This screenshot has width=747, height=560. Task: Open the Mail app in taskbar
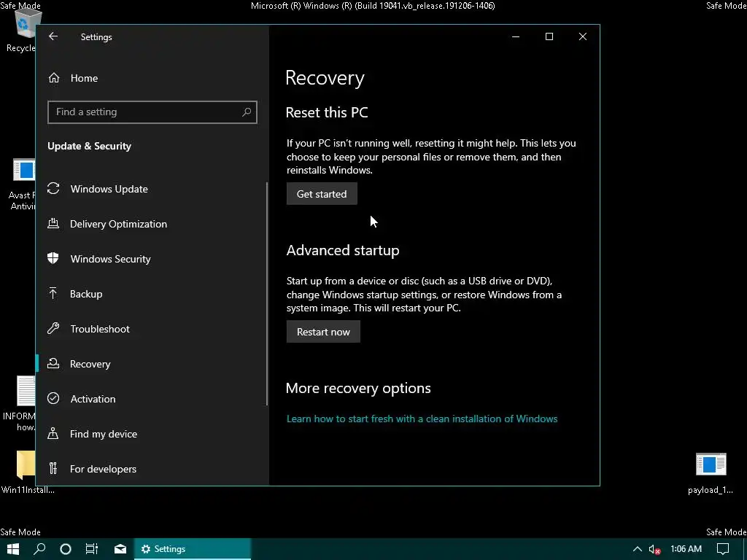[x=120, y=549]
